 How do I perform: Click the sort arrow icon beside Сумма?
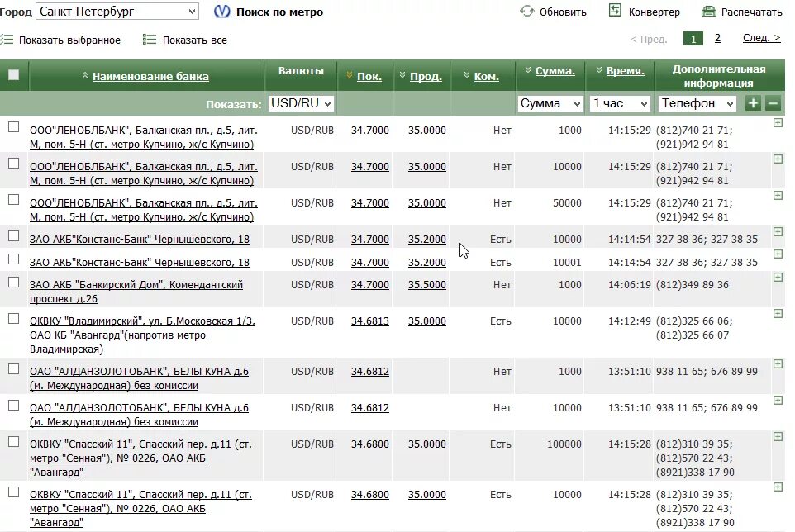(x=528, y=70)
